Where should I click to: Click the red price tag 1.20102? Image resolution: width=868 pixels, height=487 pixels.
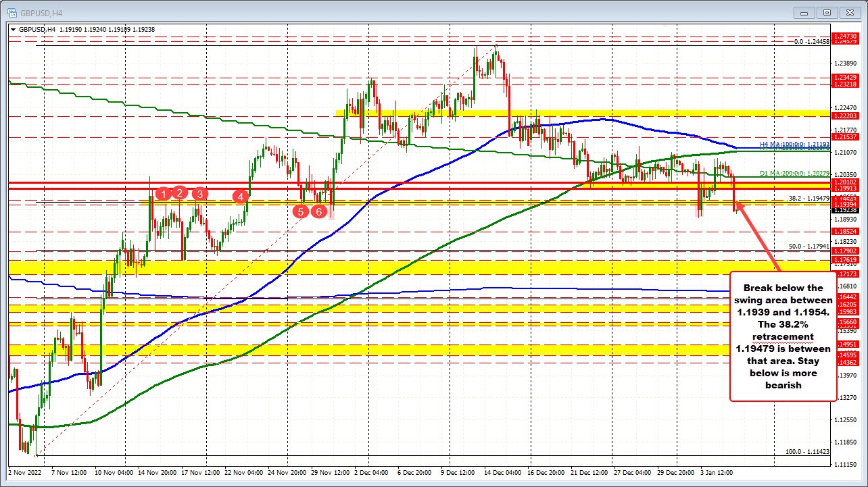(846, 182)
